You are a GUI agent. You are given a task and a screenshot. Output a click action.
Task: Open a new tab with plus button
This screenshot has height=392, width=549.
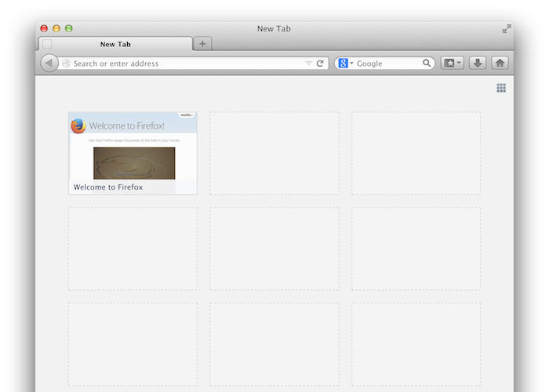click(x=202, y=44)
